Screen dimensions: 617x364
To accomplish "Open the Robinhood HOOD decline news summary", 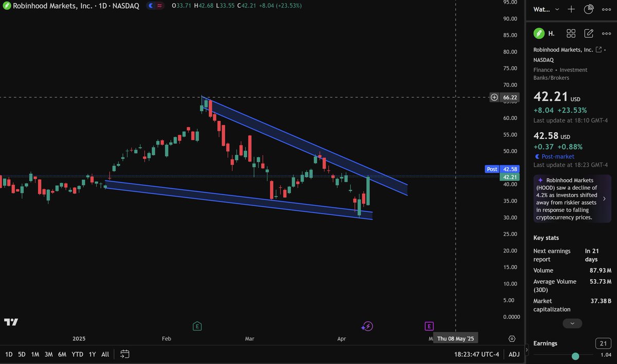I will coord(572,198).
